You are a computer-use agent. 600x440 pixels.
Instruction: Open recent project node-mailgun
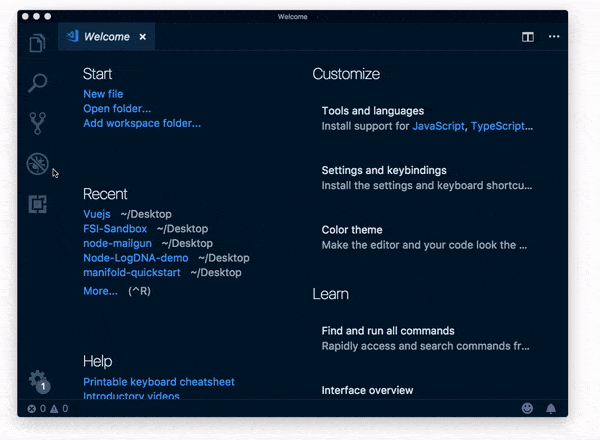coord(117,243)
